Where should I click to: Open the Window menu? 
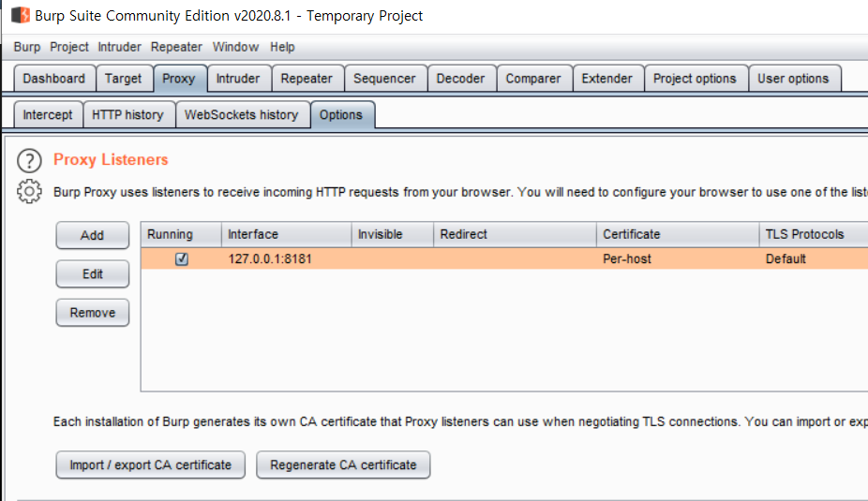click(x=236, y=47)
